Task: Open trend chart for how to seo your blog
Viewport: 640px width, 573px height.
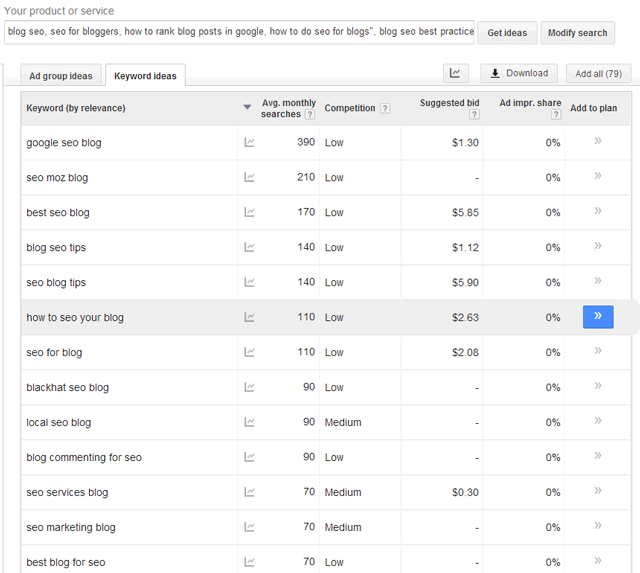Action: (249, 317)
